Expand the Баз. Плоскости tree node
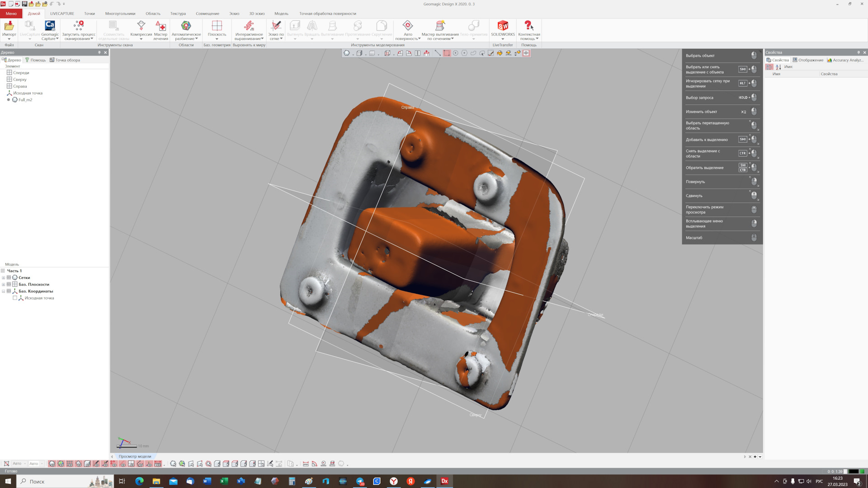This screenshot has height=488, width=868. [4, 284]
